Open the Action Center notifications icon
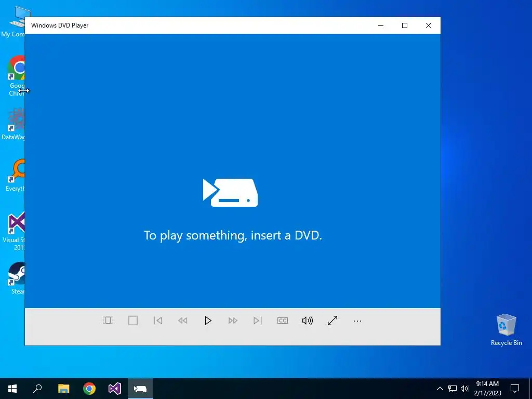The width and height of the screenshot is (532, 399). pyautogui.click(x=515, y=389)
